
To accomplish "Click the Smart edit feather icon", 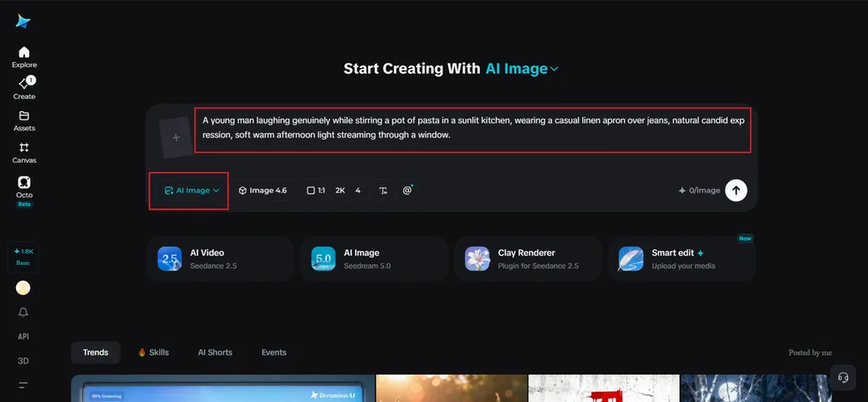I will click(631, 259).
